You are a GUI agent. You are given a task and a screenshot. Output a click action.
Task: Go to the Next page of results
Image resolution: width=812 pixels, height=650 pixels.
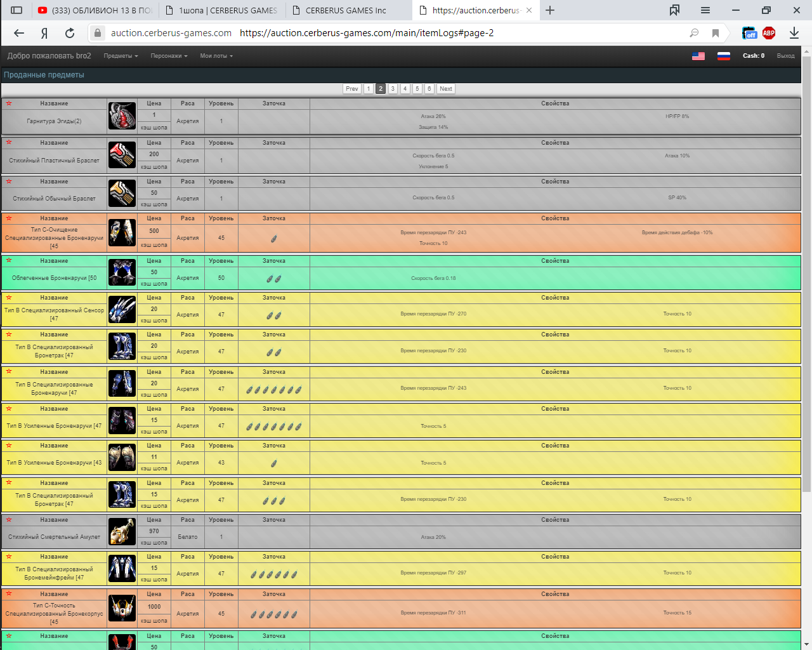pos(446,89)
